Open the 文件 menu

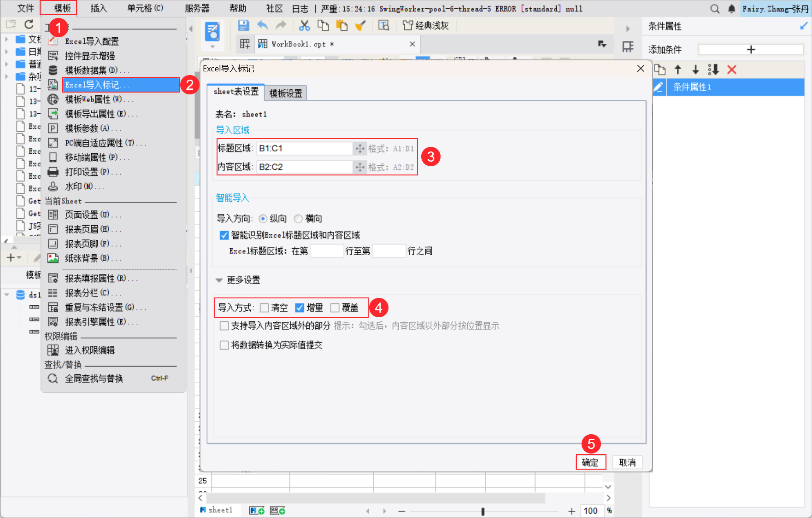click(x=26, y=8)
